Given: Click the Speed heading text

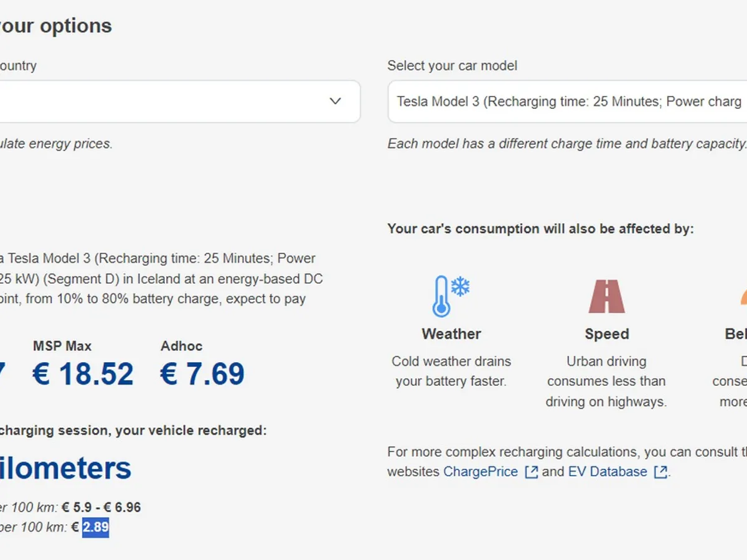Looking at the screenshot, I should (606, 334).
